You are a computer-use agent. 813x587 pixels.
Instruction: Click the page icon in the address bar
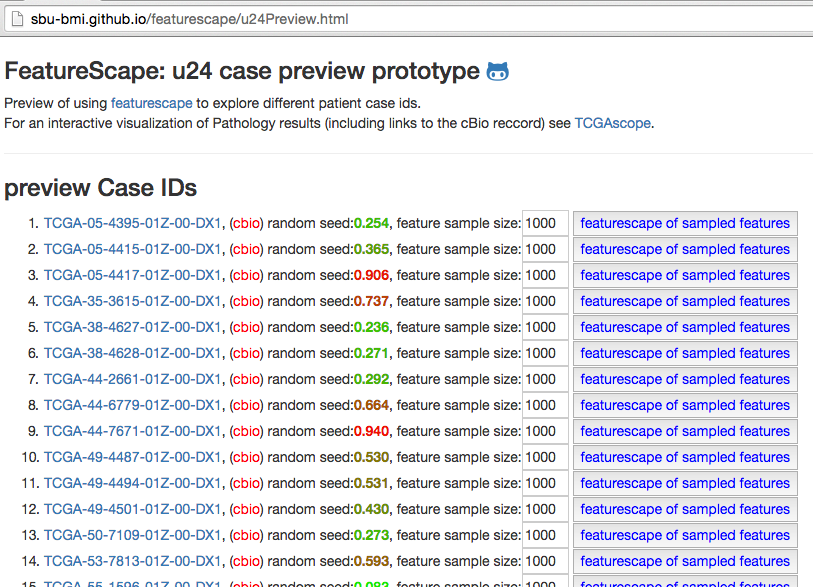coord(19,19)
